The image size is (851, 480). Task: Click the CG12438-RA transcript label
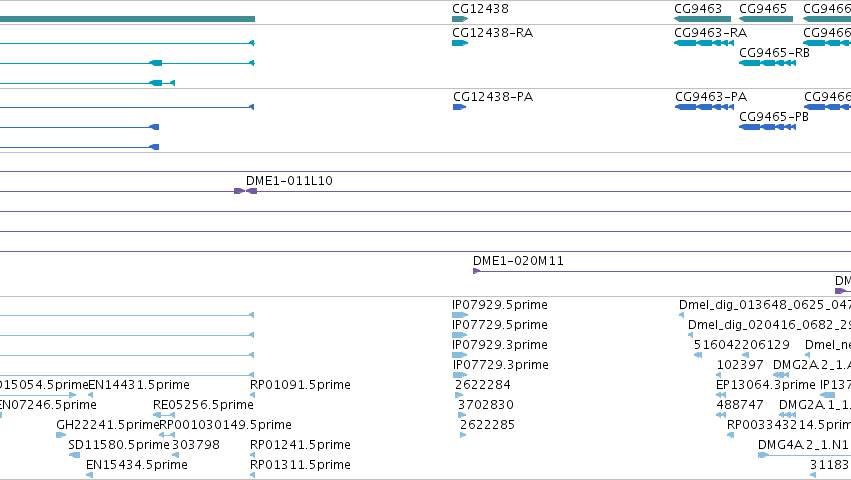(492, 33)
